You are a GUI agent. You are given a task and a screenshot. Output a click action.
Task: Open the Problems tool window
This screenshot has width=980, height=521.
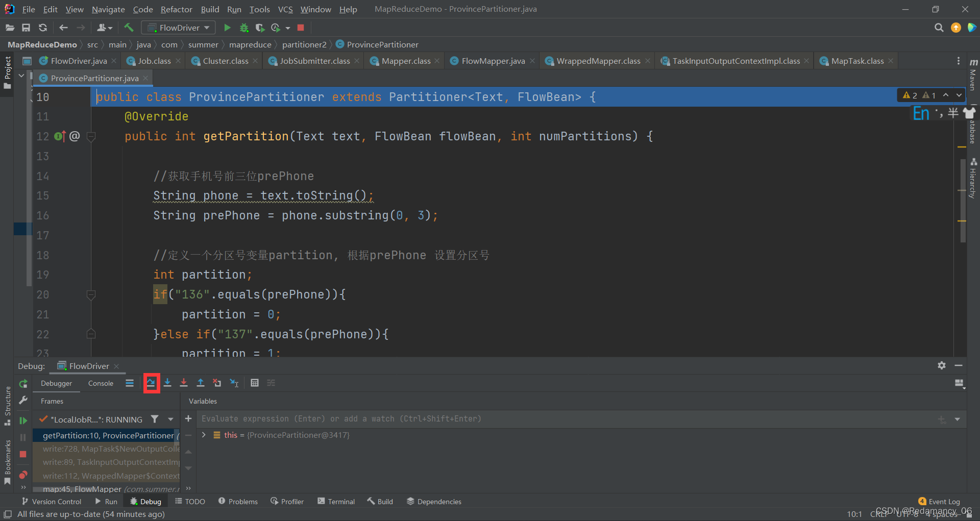(238, 502)
